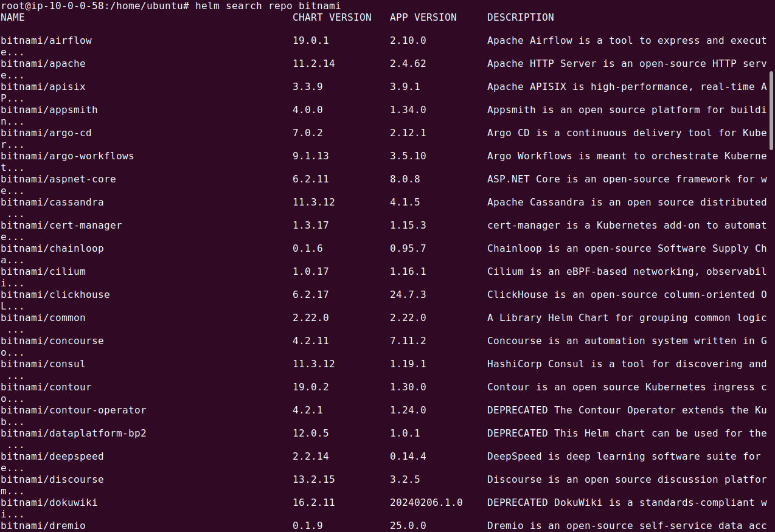The height and width of the screenshot is (532, 775).
Task: Select the text 'bitnami/consul'
Action: [43, 364]
